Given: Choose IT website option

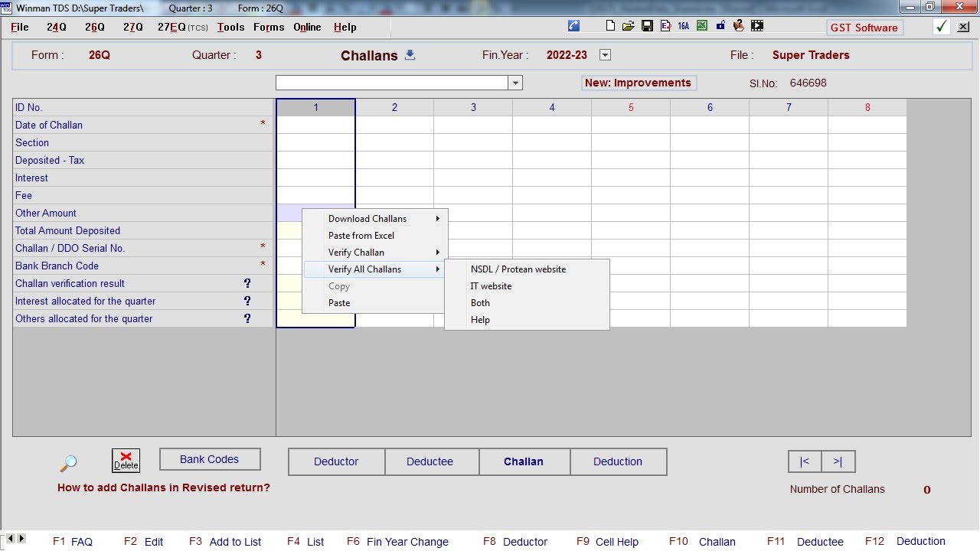Looking at the screenshot, I should coord(527,286).
